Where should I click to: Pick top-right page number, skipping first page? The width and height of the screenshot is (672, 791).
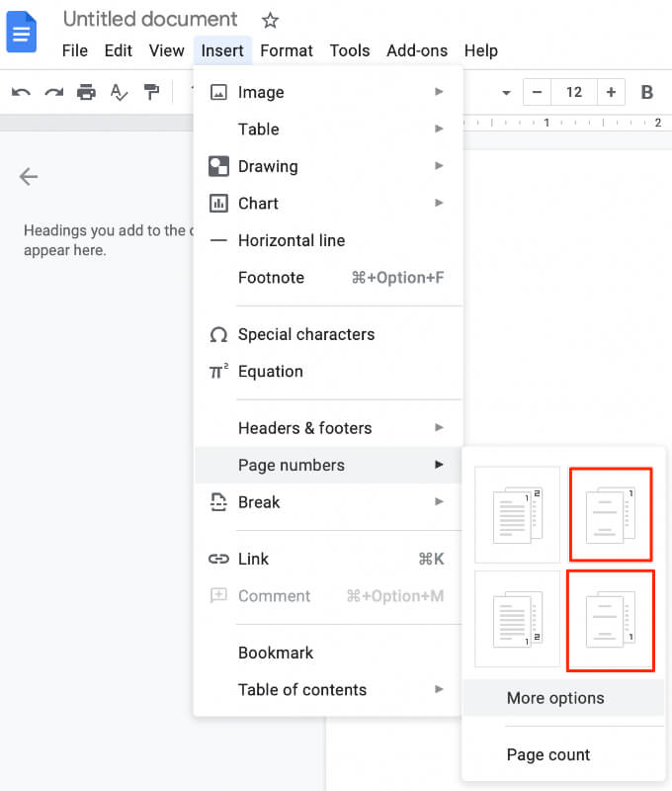pyautogui.click(x=611, y=514)
